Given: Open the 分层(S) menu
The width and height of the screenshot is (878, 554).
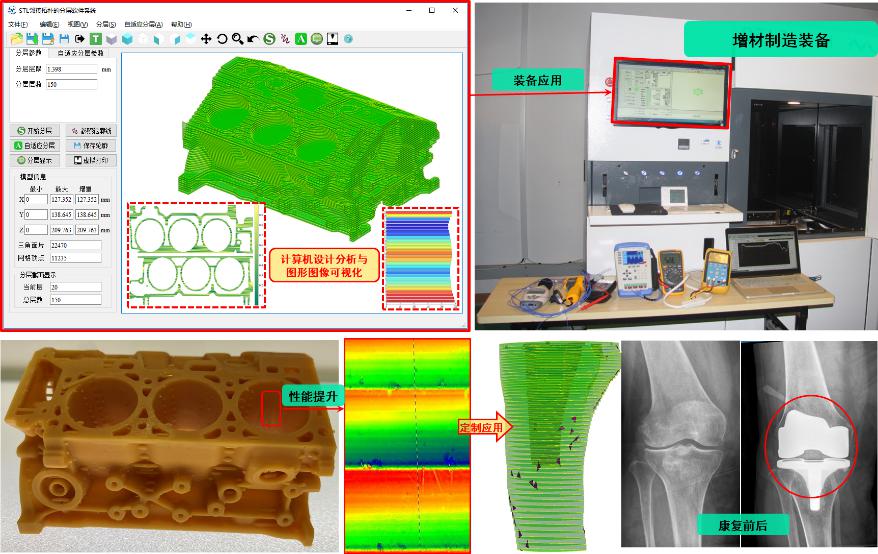Looking at the screenshot, I should pos(105,23).
